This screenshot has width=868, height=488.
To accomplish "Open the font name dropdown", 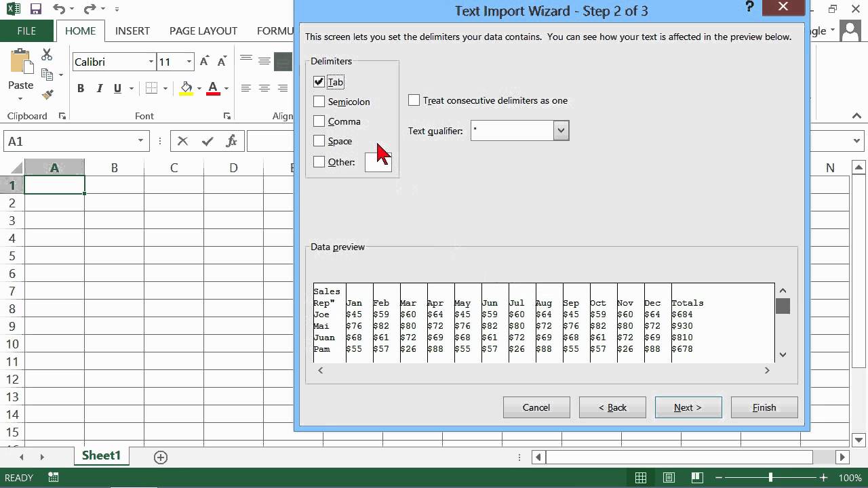I will pyautogui.click(x=151, y=62).
